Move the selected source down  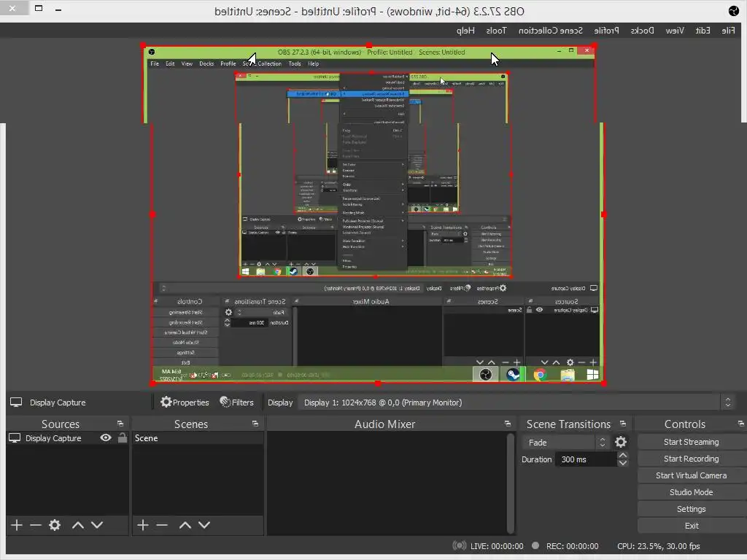[97, 525]
